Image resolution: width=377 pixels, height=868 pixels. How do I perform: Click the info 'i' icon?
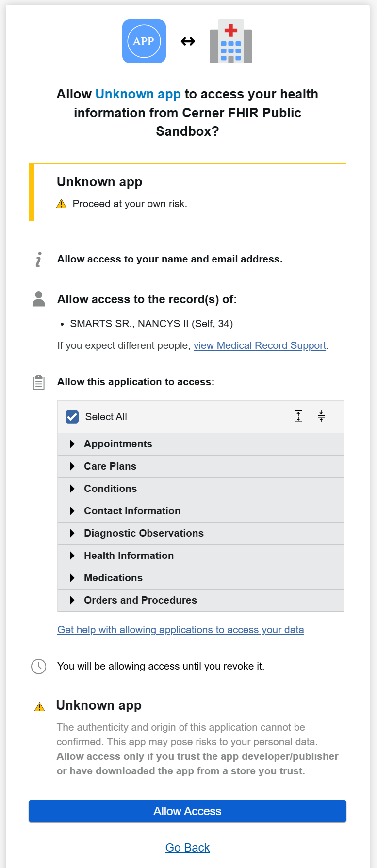pos(39,259)
